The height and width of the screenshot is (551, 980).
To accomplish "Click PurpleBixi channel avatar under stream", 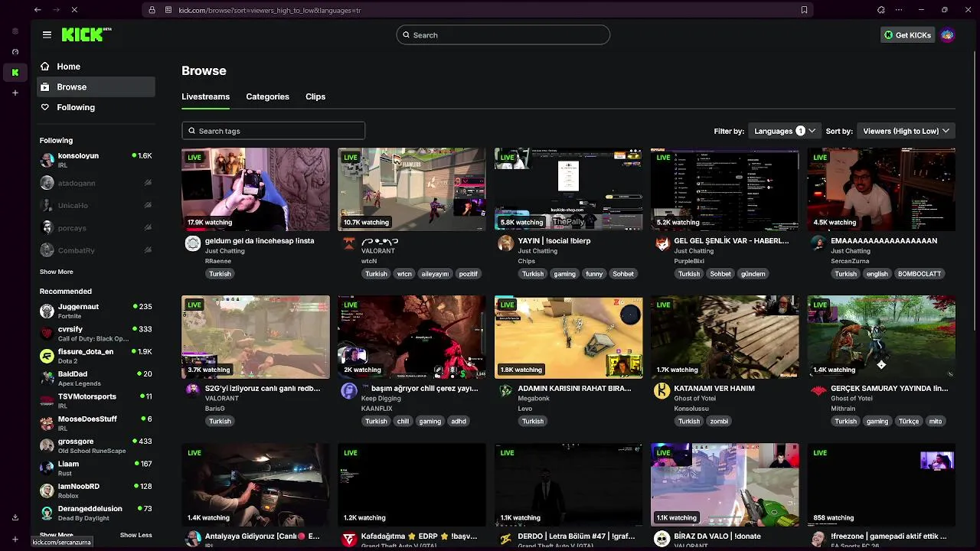I will point(662,243).
